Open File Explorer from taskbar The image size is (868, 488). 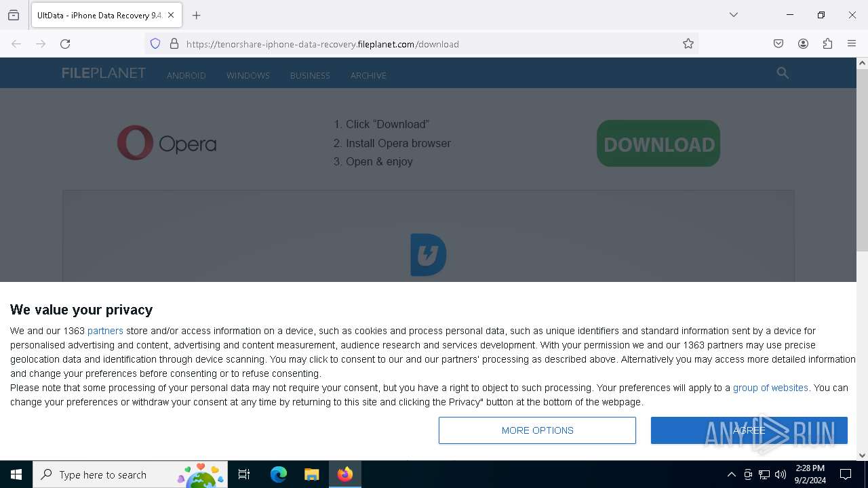[311, 474]
